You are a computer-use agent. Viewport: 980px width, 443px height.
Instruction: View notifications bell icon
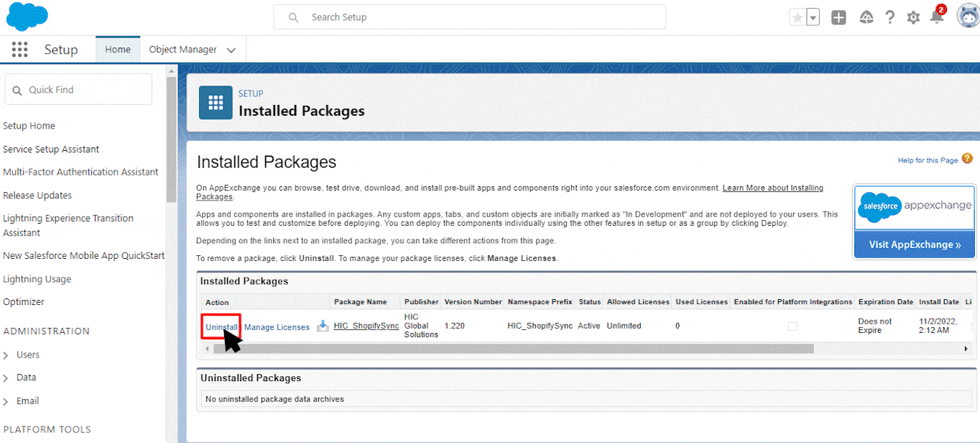[x=937, y=17]
